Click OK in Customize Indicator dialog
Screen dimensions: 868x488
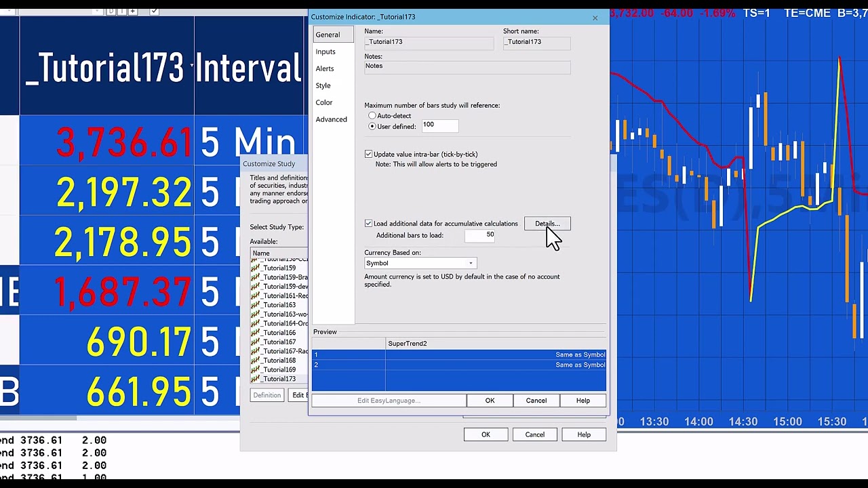490,401
